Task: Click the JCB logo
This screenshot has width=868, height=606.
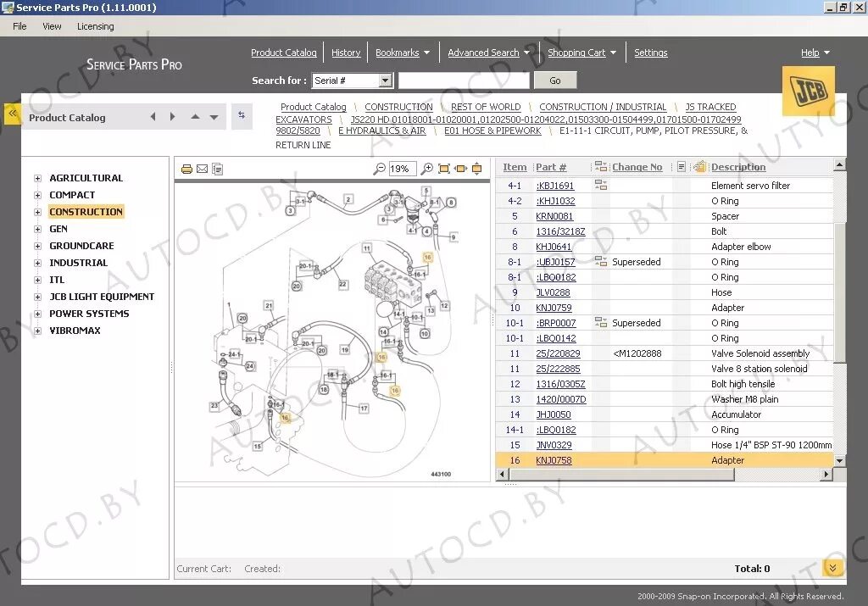Action: coord(808,91)
